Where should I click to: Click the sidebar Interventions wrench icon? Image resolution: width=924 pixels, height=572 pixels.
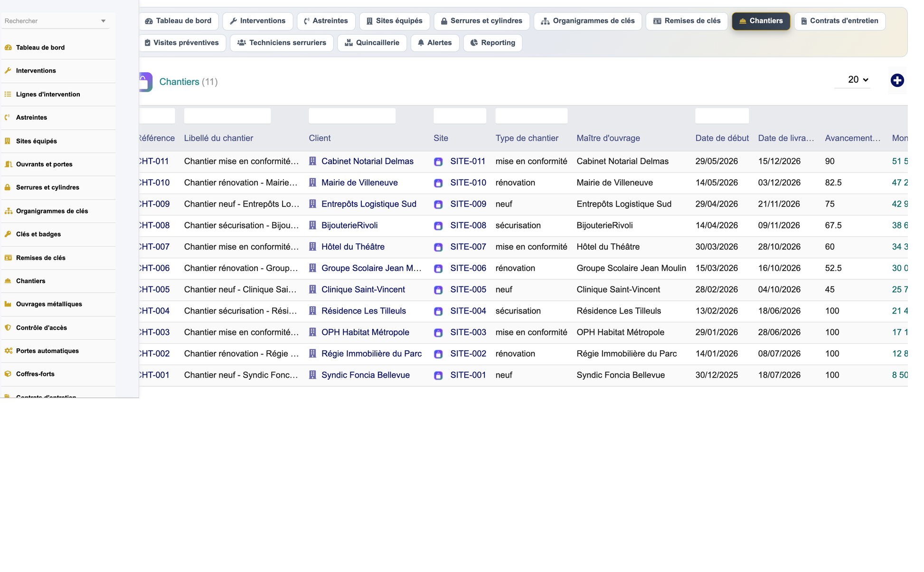click(x=8, y=71)
